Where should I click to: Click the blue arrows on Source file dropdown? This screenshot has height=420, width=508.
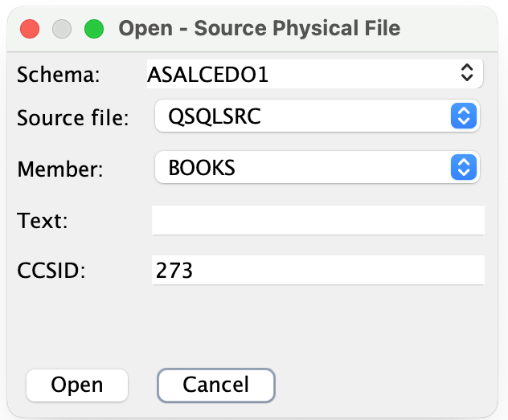(461, 116)
